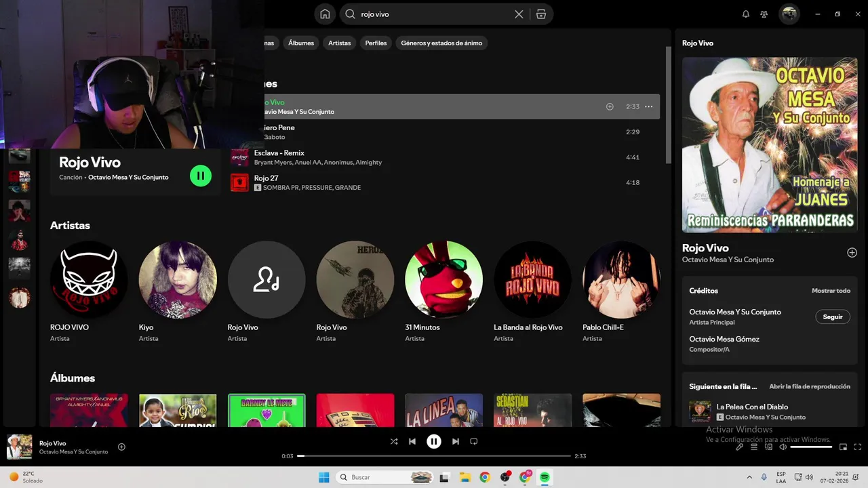868x488 pixels.
Task: Select the Artistas filter tab
Action: pyautogui.click(x=340, y=43)
